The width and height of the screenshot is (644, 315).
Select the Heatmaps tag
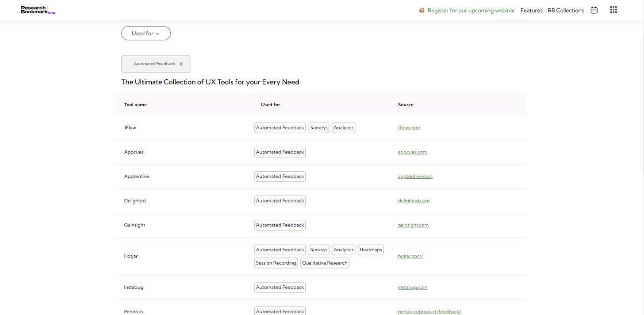point(371,250)
